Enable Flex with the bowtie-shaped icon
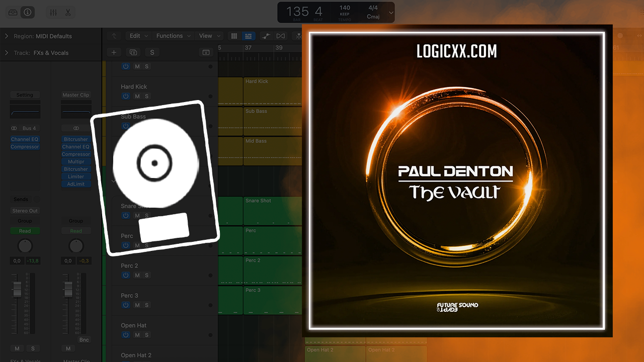The image size is (644, 362). coord(281,36)
